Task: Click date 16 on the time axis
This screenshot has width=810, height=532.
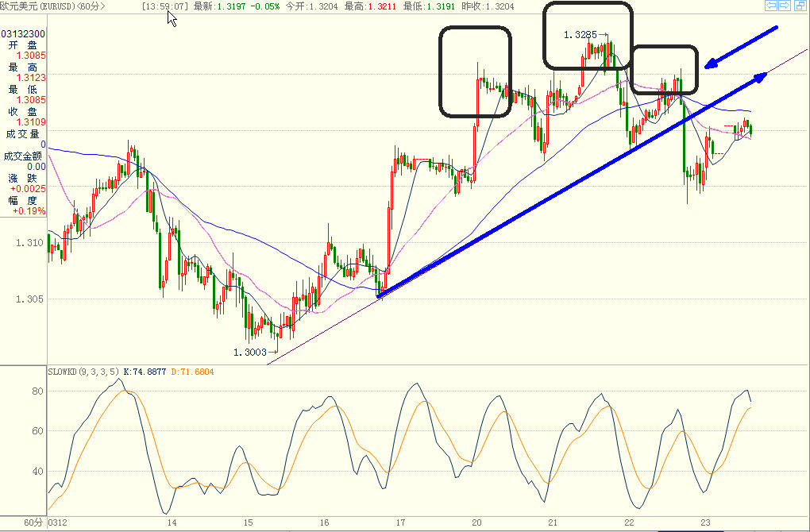Action: pyautogui.click(x=324, y=522)
